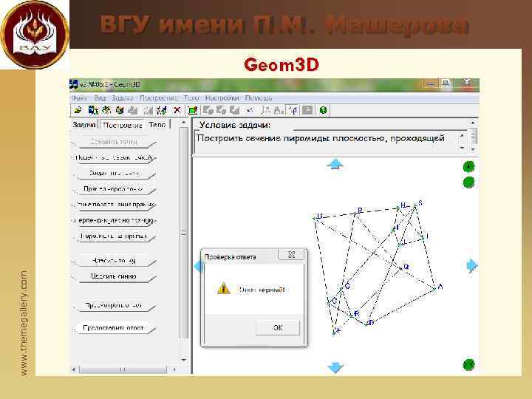The image size is (532, 399).
Task: Click the second green circle below the top one
Action: pos(469,183)
